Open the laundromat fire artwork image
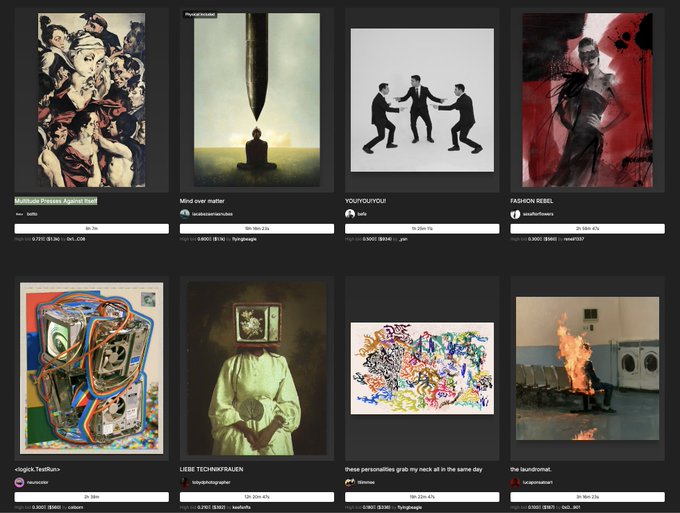Image resolution: width=680 pixels, height=513 pixels. 587,368
